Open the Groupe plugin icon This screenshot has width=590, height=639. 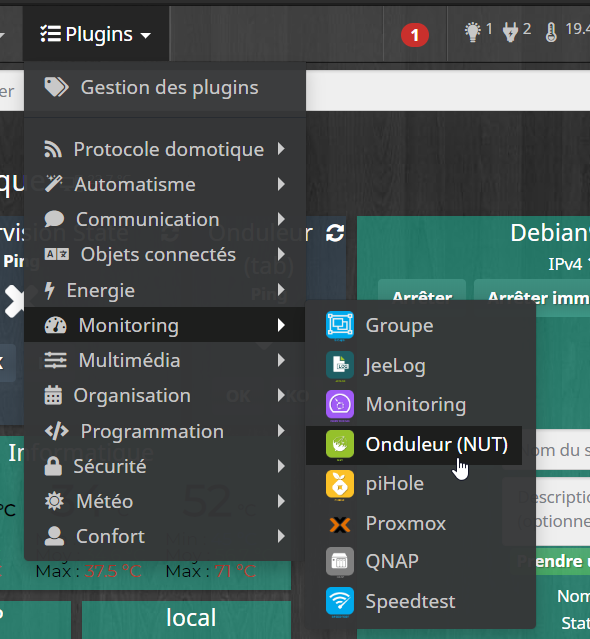point(339,325)
